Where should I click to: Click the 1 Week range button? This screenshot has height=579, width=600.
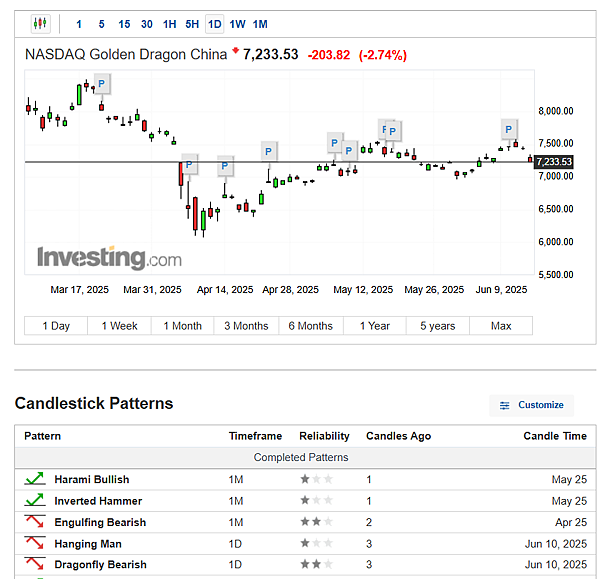point(119,326)
